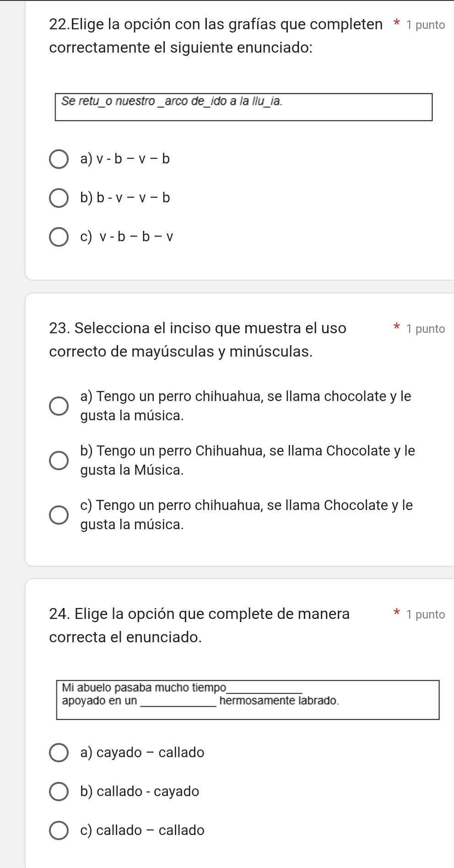Pick answer c) with capitalized Chocolate only
The width and height of the screenshot is (454, 868).
(x=59, y=515)
